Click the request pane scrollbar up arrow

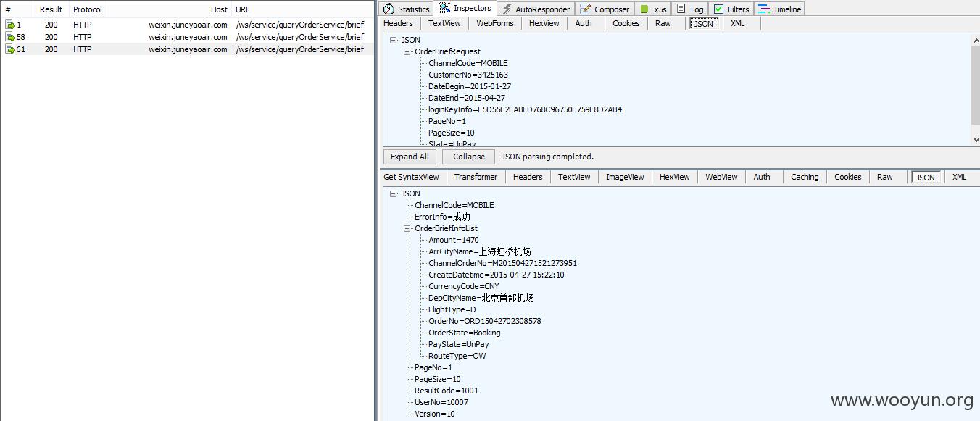click(x=975, y=41)
